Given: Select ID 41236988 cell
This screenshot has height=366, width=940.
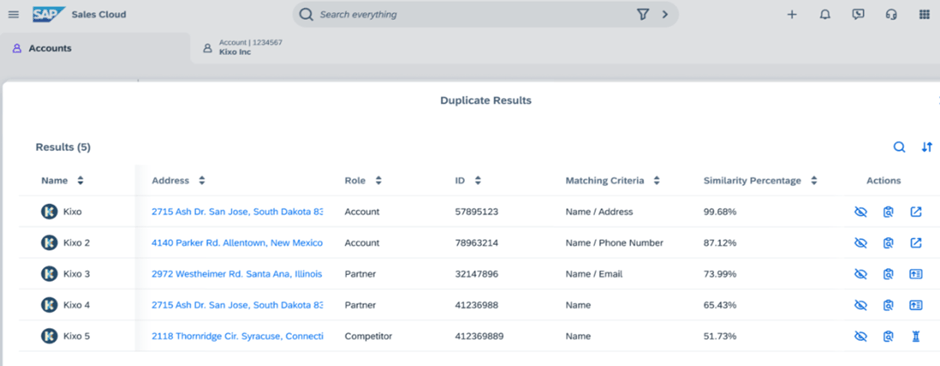Looking at the screenshot, I should click(x=477, y=305).
